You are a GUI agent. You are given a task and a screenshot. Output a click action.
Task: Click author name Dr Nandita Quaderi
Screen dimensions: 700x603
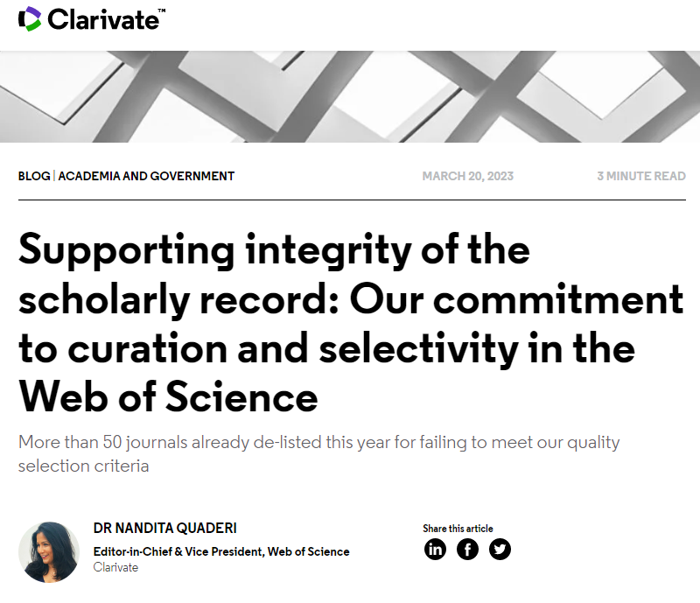click(x=165, y=528)
